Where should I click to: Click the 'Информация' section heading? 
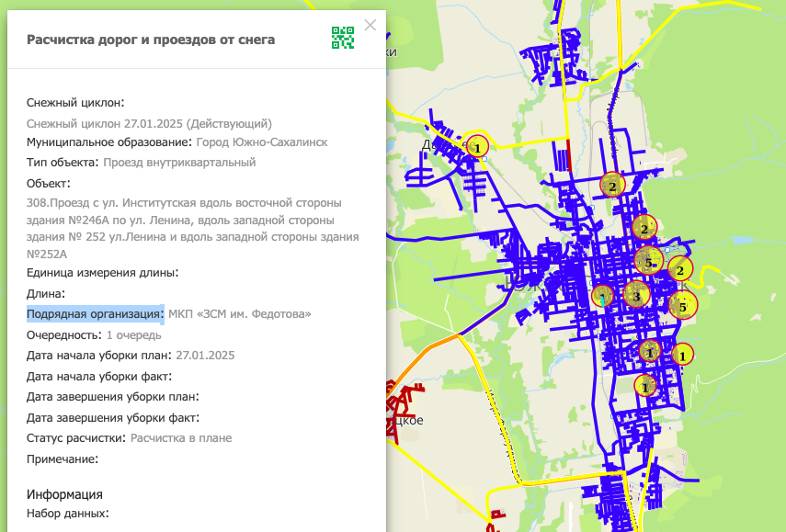[64, 494]
